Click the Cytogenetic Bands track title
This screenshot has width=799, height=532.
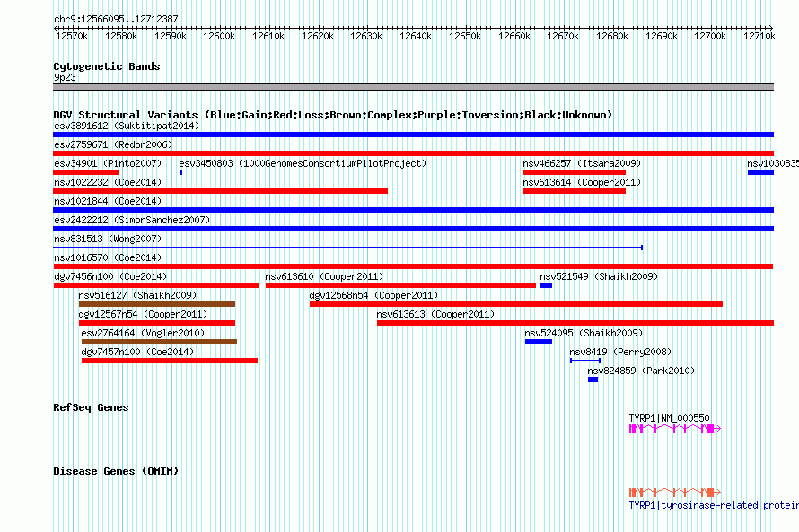point(107,66)
